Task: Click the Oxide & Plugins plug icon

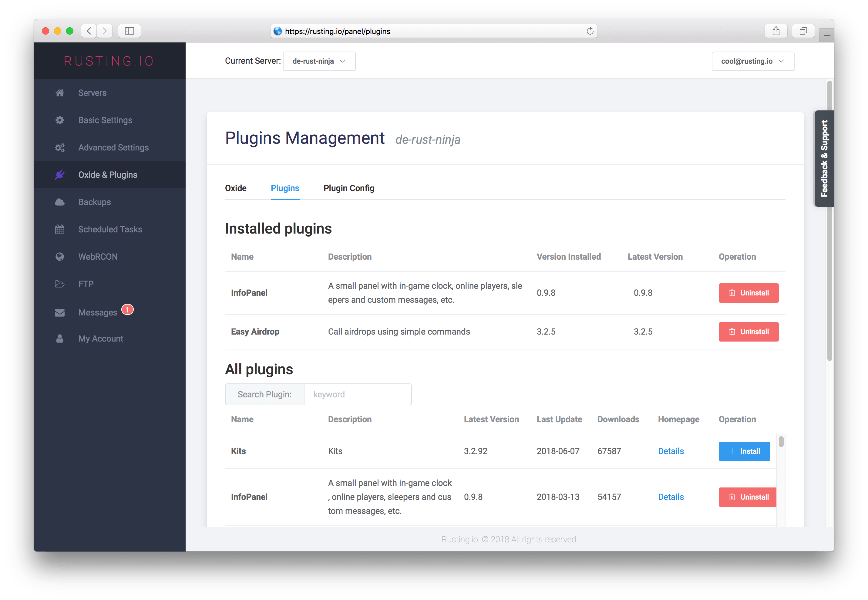Action: tap(60, 175)
